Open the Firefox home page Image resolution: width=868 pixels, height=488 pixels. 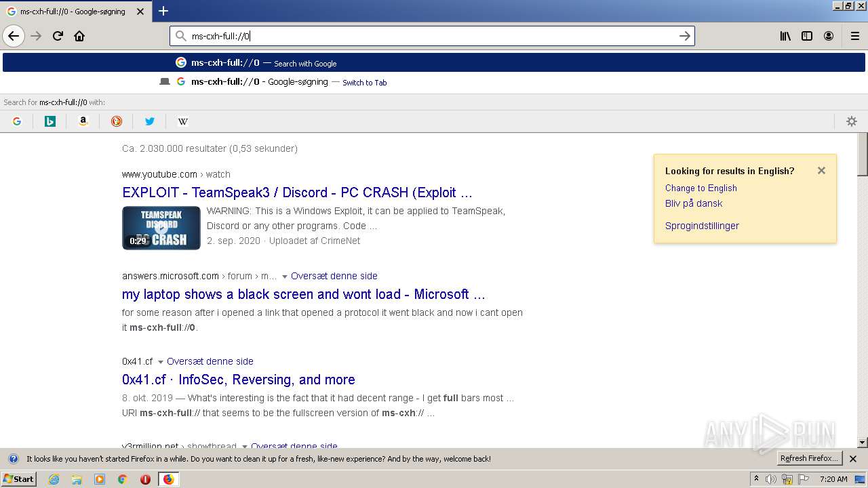(79, 36)
